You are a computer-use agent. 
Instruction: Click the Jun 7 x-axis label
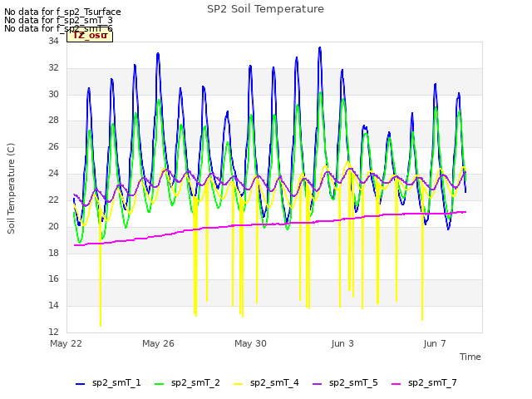point(435,343)
